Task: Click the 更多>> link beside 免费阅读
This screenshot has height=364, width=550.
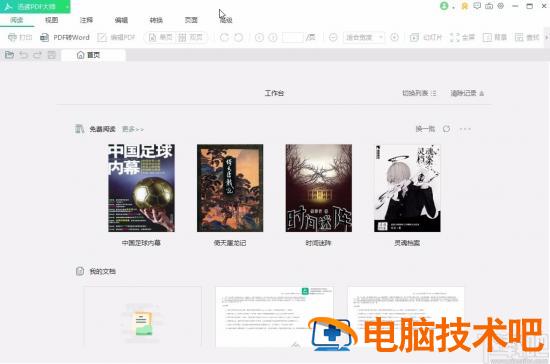Action: [133, 129]
